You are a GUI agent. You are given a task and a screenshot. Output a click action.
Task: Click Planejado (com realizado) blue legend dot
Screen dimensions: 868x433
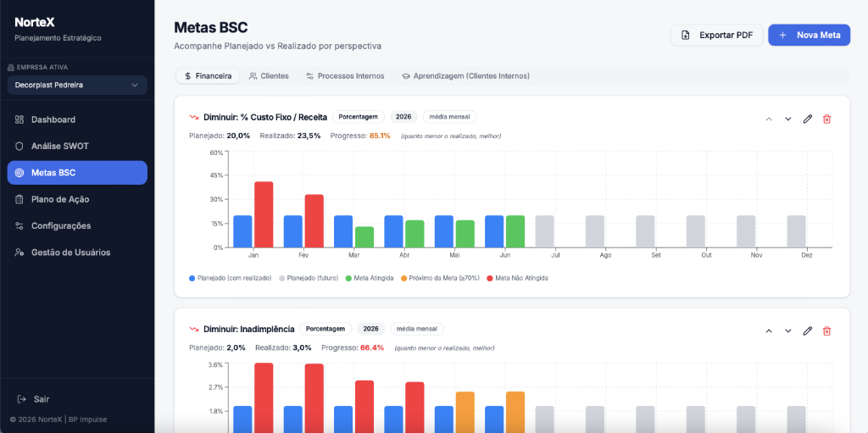[x=192, y=278]
